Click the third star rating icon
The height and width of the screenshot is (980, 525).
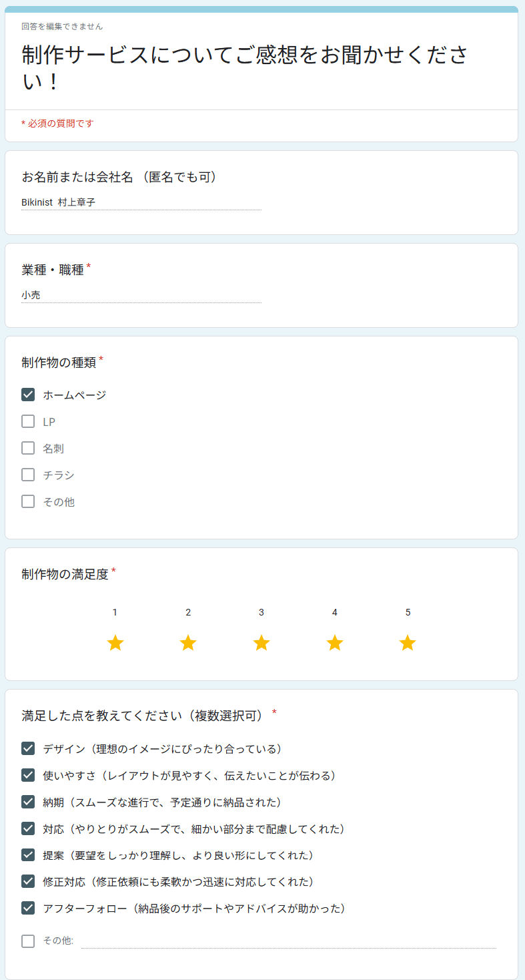tap(261, 643)
